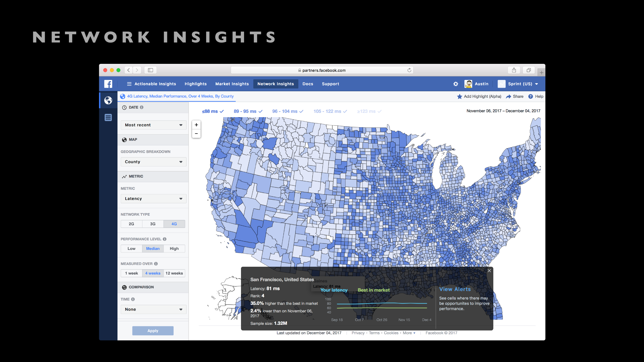
Task: Open the hamburger menu beside Actionable Insights
Action: [129, 84]
